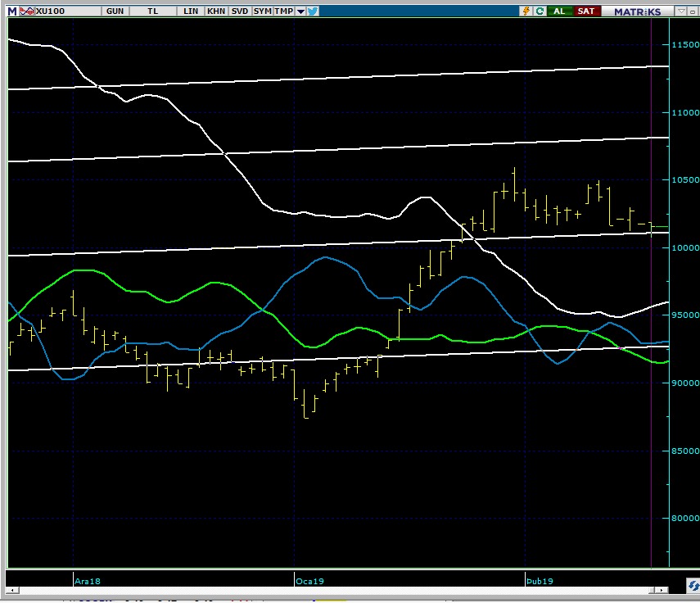Open the GUN period selector

point(116,11)
